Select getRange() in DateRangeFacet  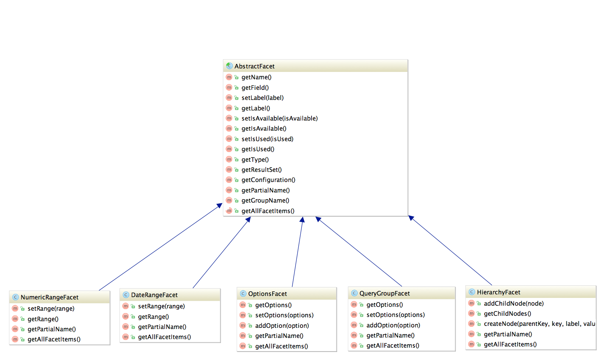(153, 317)
